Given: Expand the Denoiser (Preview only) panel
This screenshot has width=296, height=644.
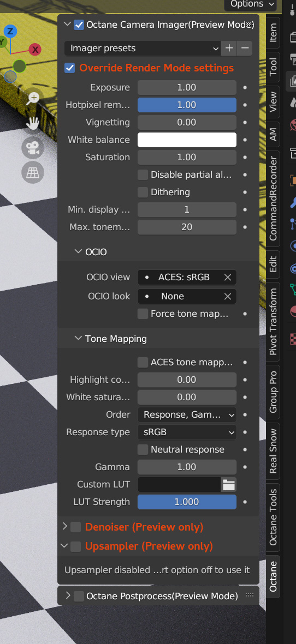Looking at the screenshot, I should 65,527.
